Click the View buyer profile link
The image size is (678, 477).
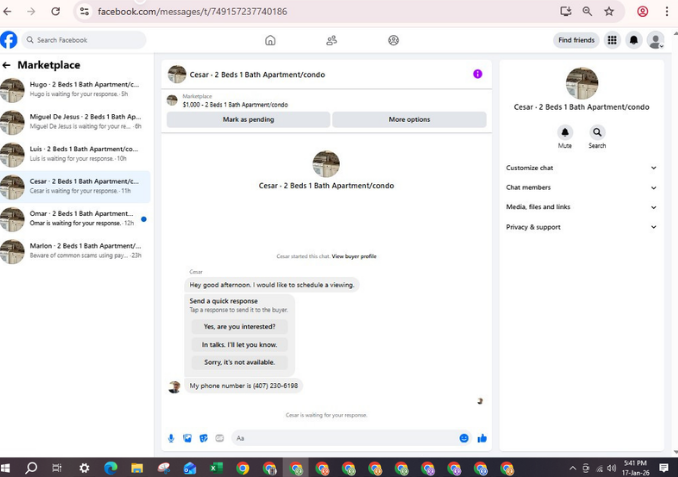tap(354, 256)
